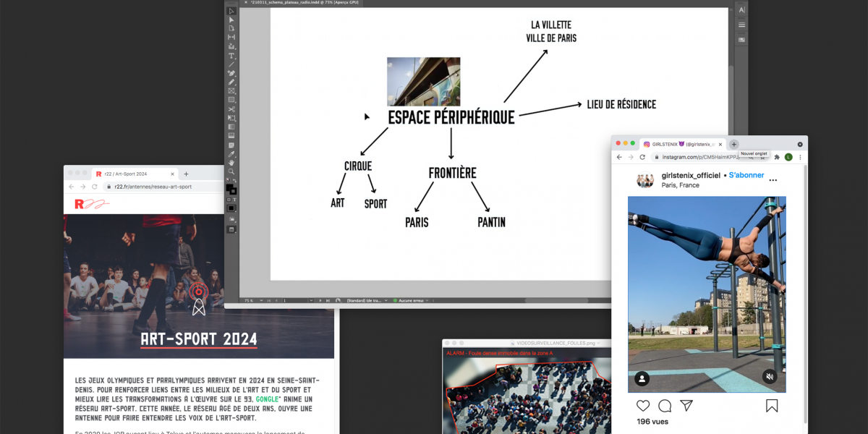Viewport: 868px width, 434px height.
Task: Toggle InDesign screen mode button
Action: 231,229
